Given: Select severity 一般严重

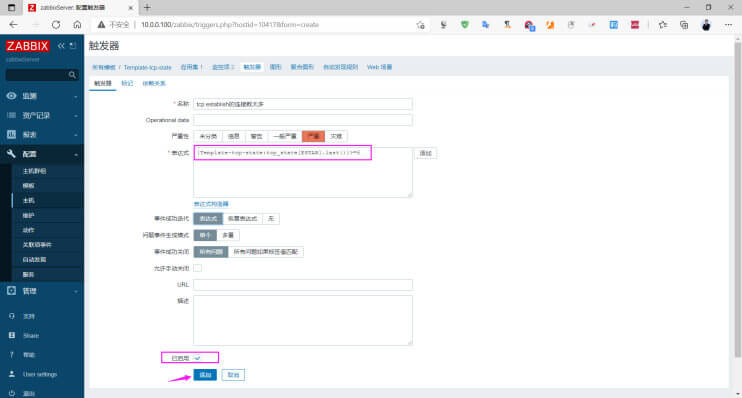Looking at the screenshot, I should click(284, 136).
